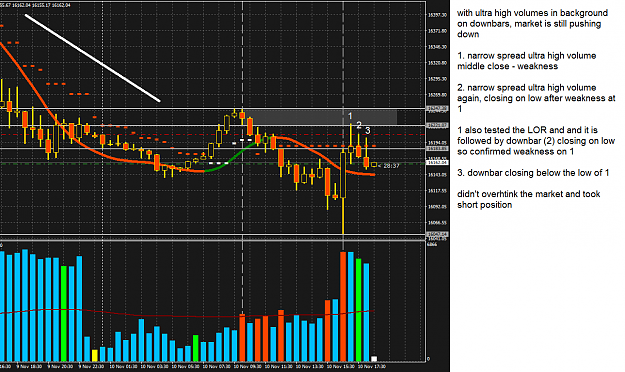Image resolution: width=625 pixels, height=372 pixels.
Task: Click the '9 Nov 20:30' time label
Action: 61,366
